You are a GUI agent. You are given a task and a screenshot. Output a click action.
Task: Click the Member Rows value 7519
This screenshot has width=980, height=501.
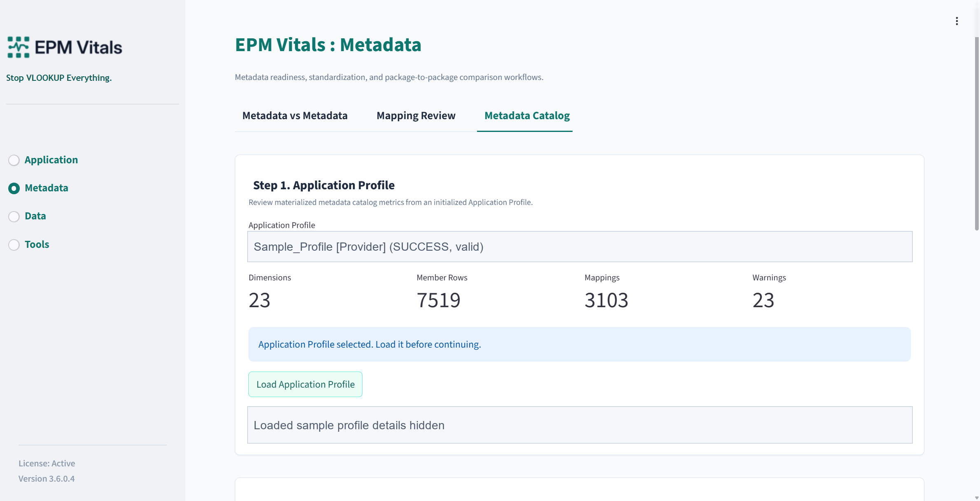pos(438,300)
